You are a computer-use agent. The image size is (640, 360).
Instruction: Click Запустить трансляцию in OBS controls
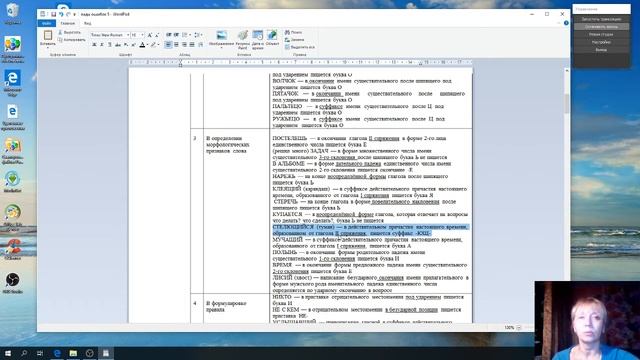click(601, 19)
